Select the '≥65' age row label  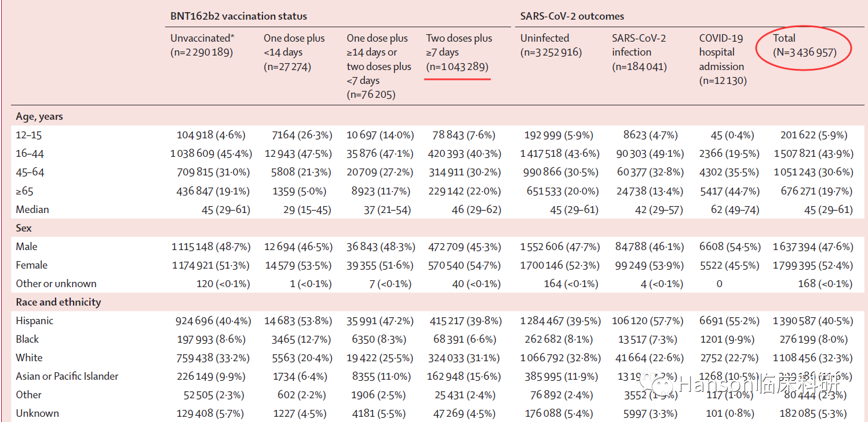pyautogui.click(x=24, y=191)
